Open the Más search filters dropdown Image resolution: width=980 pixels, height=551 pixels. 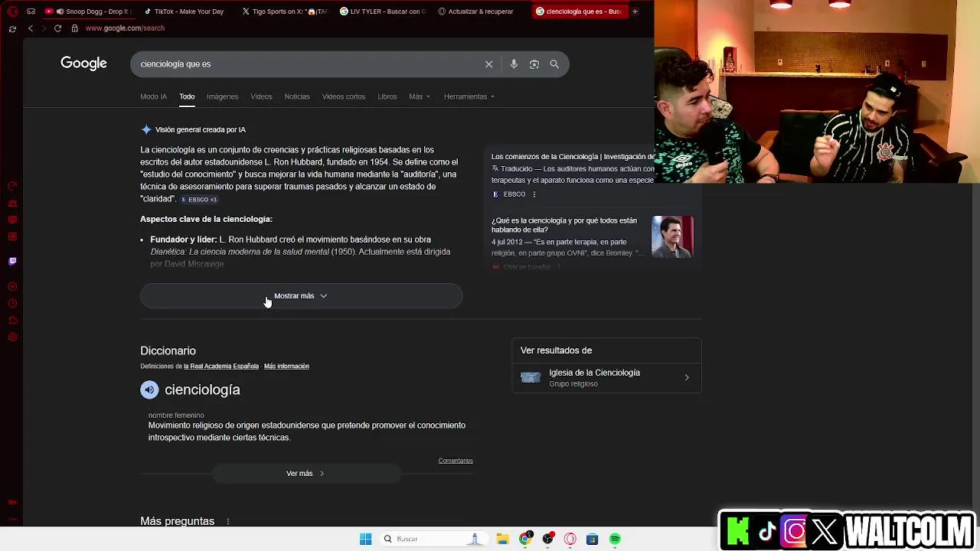click(419, 96)
